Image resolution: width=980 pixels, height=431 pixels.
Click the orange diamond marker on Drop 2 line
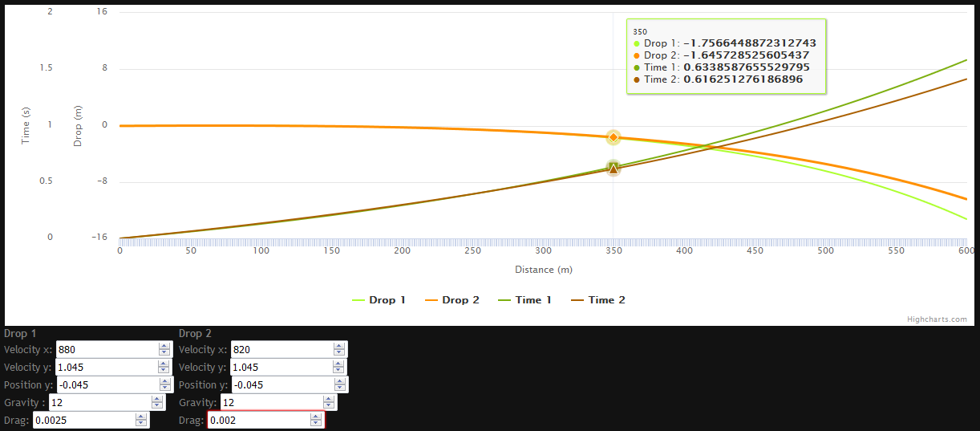(614, 137)
